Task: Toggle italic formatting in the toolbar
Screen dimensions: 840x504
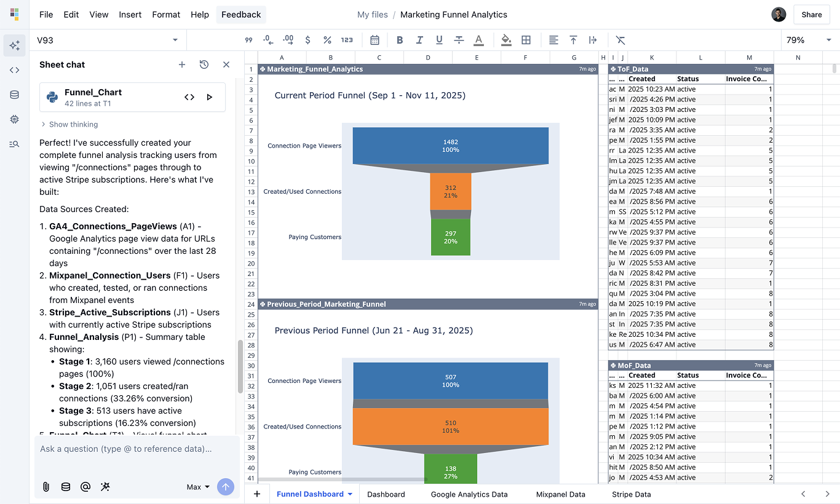Action: pos(419,39)
